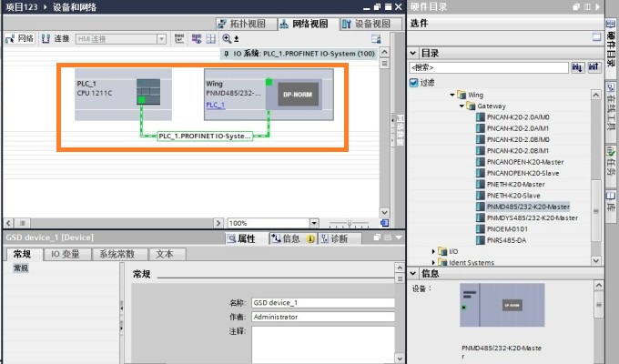619x364 pixels.
Task: Select the 常规 general tab
Action: click(23, 254)
